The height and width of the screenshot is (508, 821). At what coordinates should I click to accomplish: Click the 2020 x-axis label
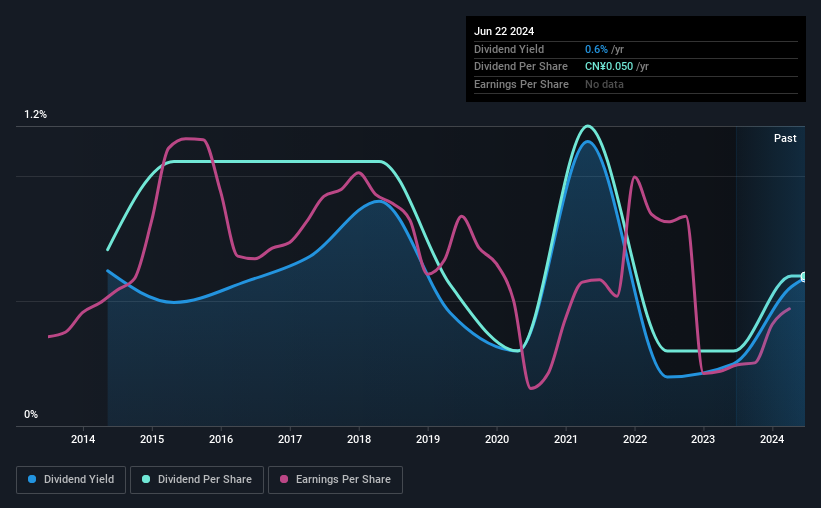tap(497, 439)
